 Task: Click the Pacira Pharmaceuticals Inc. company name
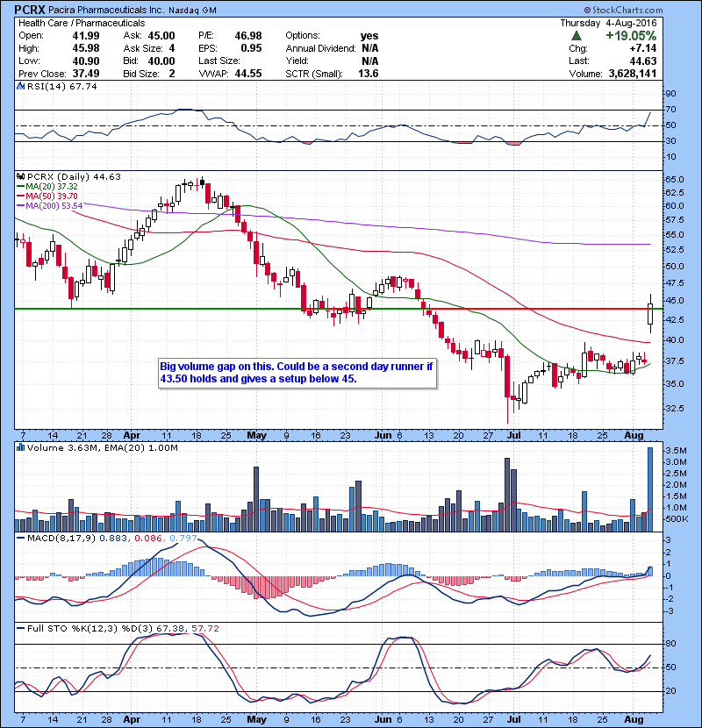(x=106, y=10)
